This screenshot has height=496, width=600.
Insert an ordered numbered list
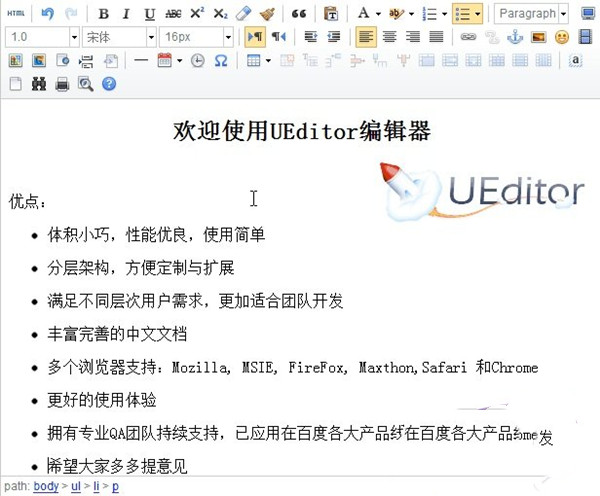(430, 14)
